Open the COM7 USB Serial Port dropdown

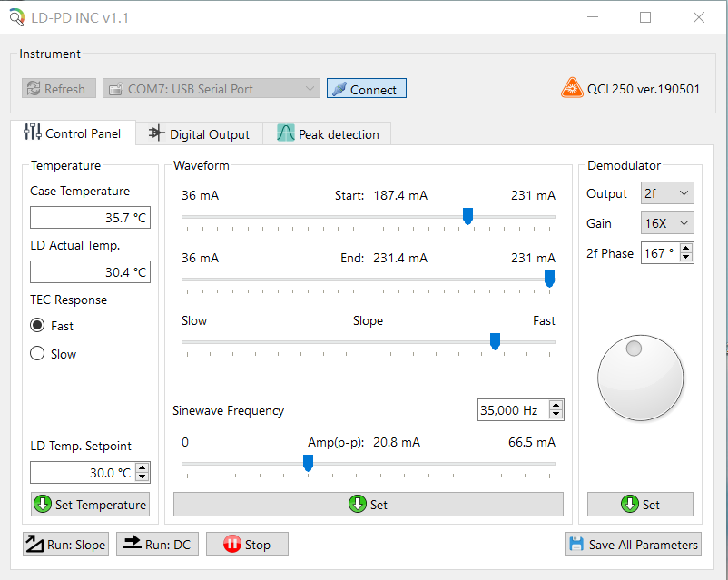pyautogui.click(x=211, y=89)
